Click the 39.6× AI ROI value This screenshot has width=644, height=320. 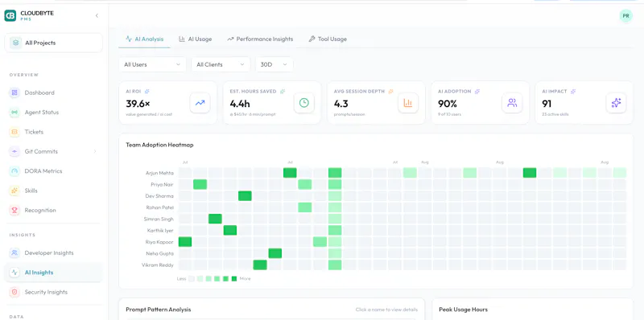138,104
